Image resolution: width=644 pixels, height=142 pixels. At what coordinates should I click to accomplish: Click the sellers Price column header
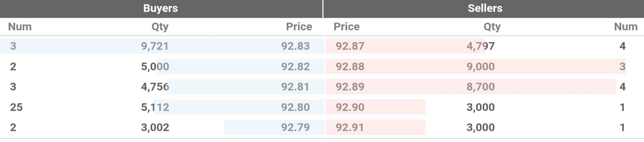point(347,27)
